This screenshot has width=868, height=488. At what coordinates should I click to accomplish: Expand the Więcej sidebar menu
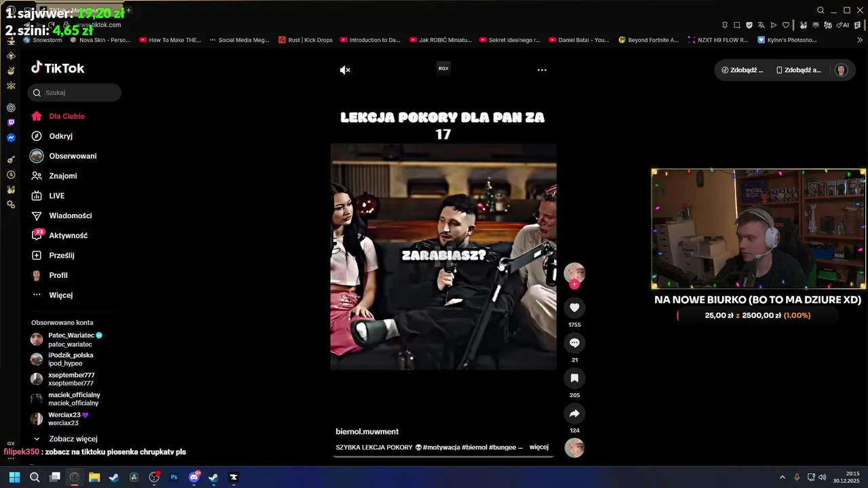(x=52, y=296)
